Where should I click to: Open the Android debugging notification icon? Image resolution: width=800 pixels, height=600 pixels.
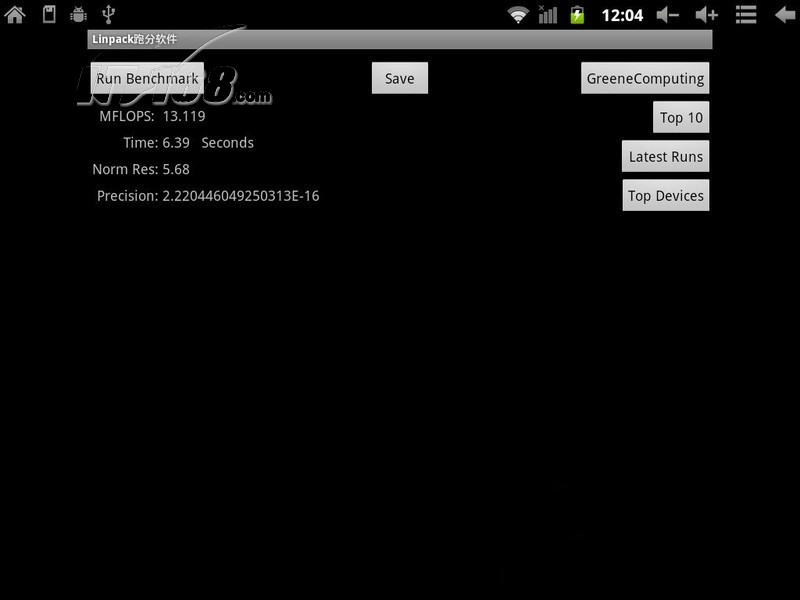point(78,14)
